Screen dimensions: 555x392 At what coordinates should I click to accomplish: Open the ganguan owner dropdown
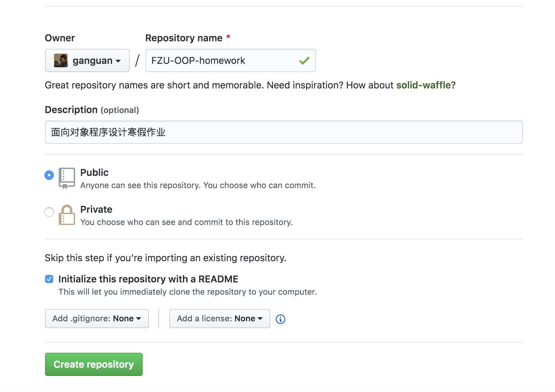pos(87,60)
